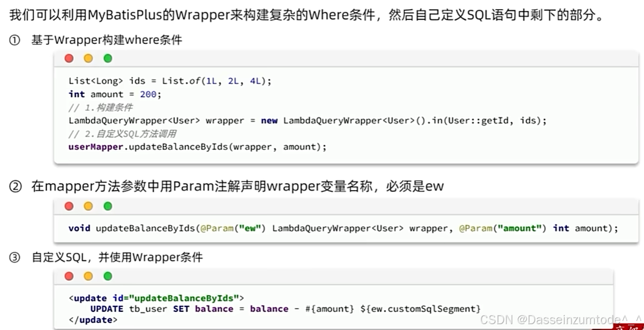Viewport: 644px width, 330px height.
Task: Toggle the yellow traffic light on window two
Action: tap(88, 206)
